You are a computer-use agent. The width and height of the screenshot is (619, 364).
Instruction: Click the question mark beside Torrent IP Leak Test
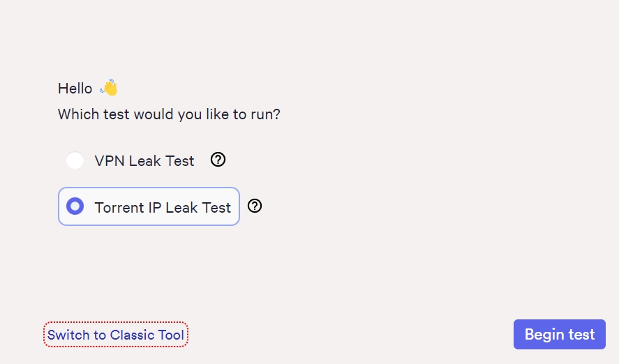point(255,206)
